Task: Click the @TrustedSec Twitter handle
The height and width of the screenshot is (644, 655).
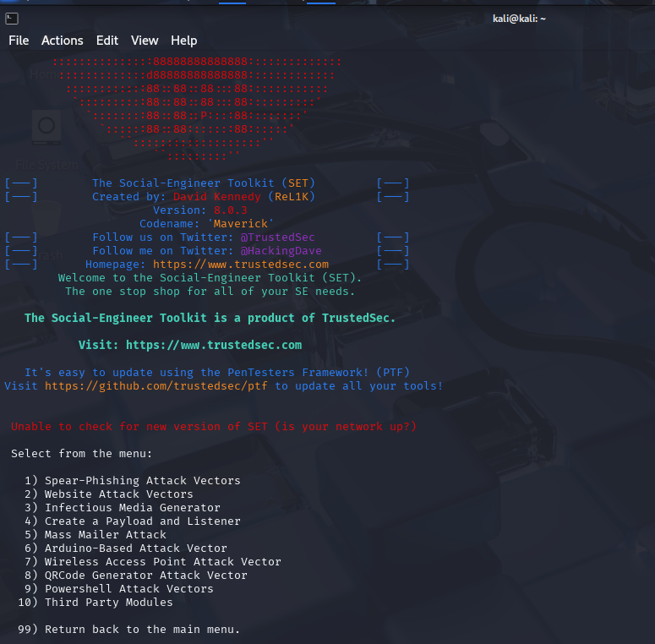Action: coord(277,237)
